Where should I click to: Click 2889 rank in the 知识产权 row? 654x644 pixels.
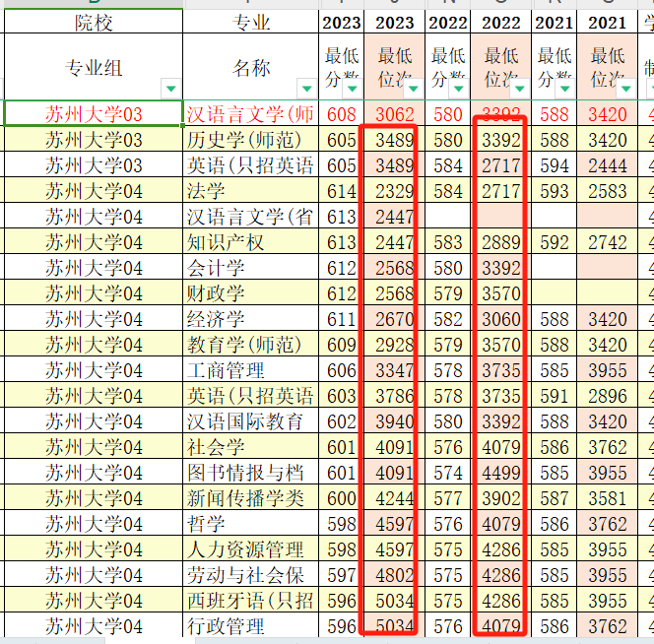click(501, 242)
